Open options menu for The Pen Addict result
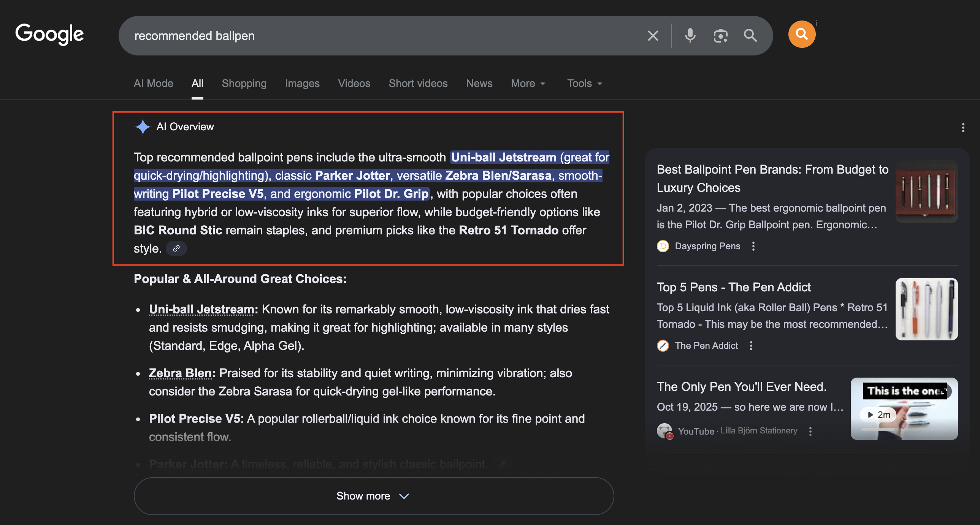The width and height of the screenshot is (980, 525). pyautogui.click(x=751, y=346)
